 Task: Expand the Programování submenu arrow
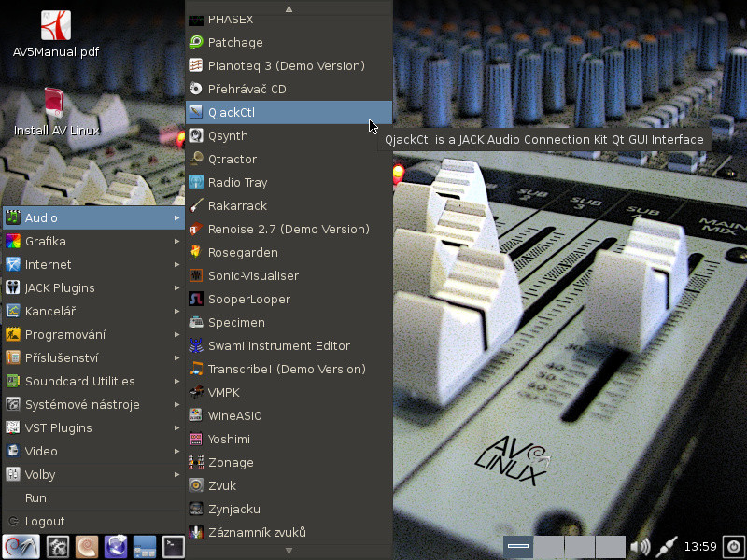[176, 335]
